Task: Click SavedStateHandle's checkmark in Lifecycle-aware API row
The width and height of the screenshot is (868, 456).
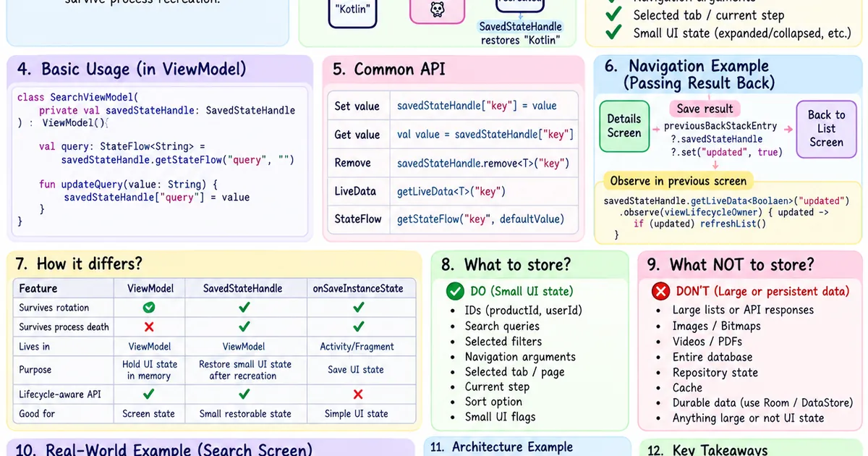Action: (244, 394)
